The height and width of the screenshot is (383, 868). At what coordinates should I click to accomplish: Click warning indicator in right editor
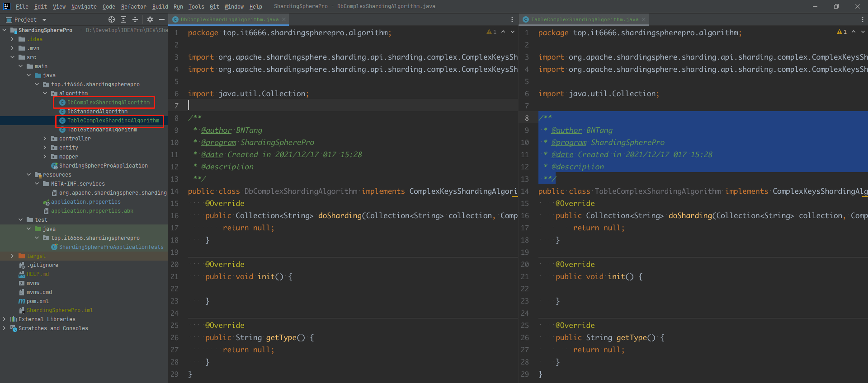842,32
